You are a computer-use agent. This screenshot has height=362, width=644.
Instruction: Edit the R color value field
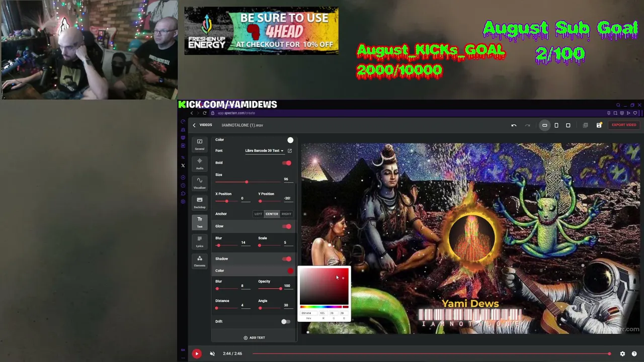coord(323,313)
